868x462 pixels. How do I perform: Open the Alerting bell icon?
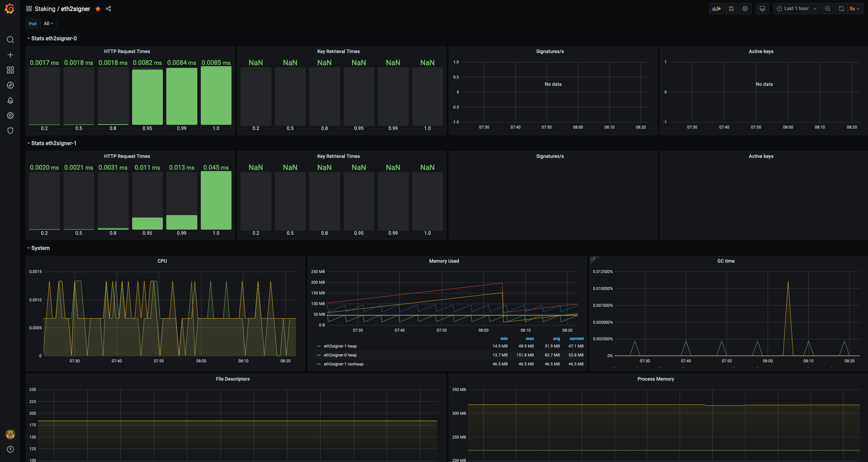coord(10,100)
